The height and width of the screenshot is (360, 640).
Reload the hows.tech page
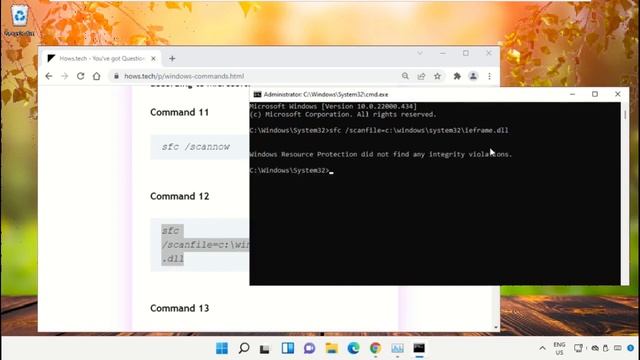80,76
